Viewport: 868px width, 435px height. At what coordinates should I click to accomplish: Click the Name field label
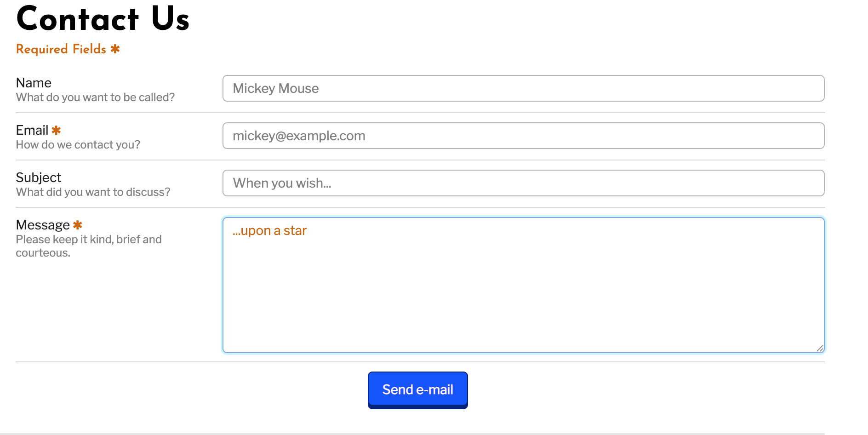(34, 83)
